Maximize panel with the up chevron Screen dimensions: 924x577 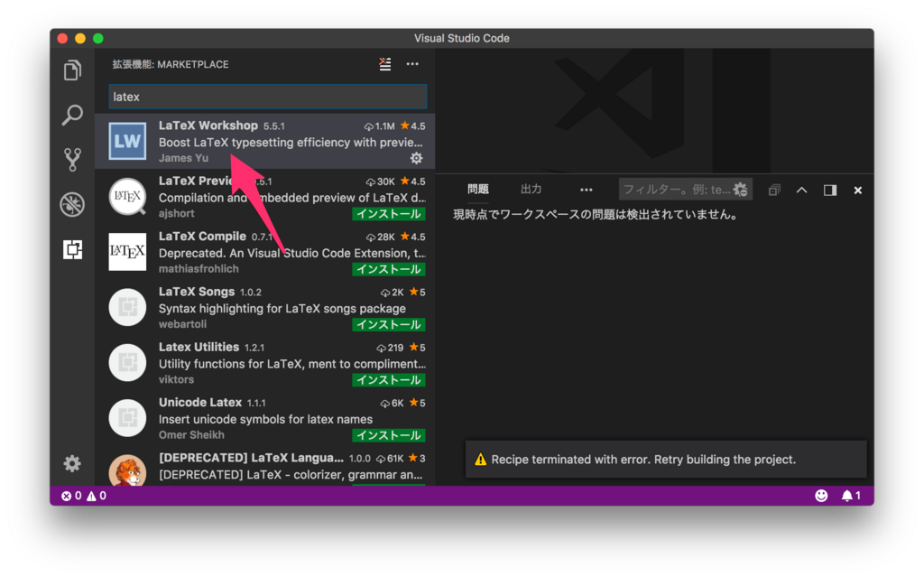[801, 190]
